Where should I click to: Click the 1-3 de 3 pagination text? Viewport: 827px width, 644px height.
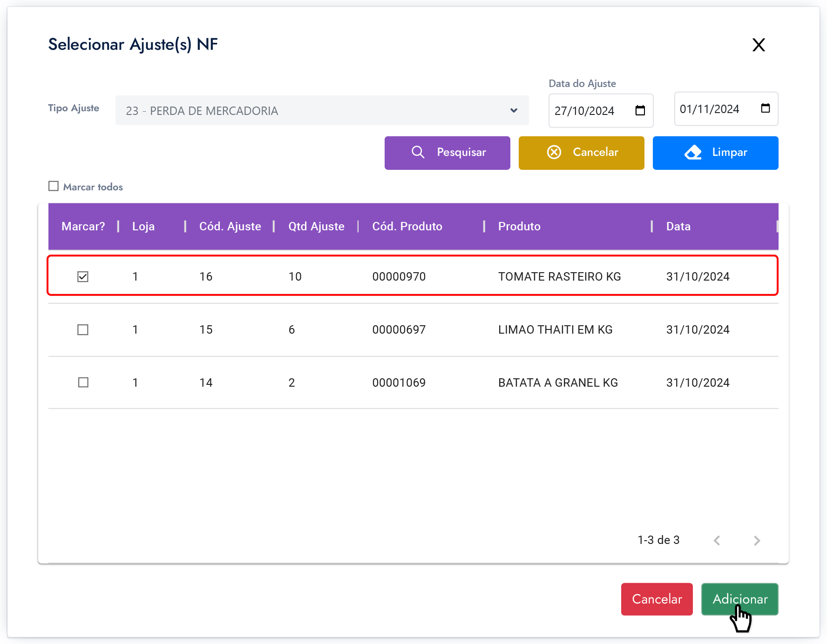pos(658,540)
